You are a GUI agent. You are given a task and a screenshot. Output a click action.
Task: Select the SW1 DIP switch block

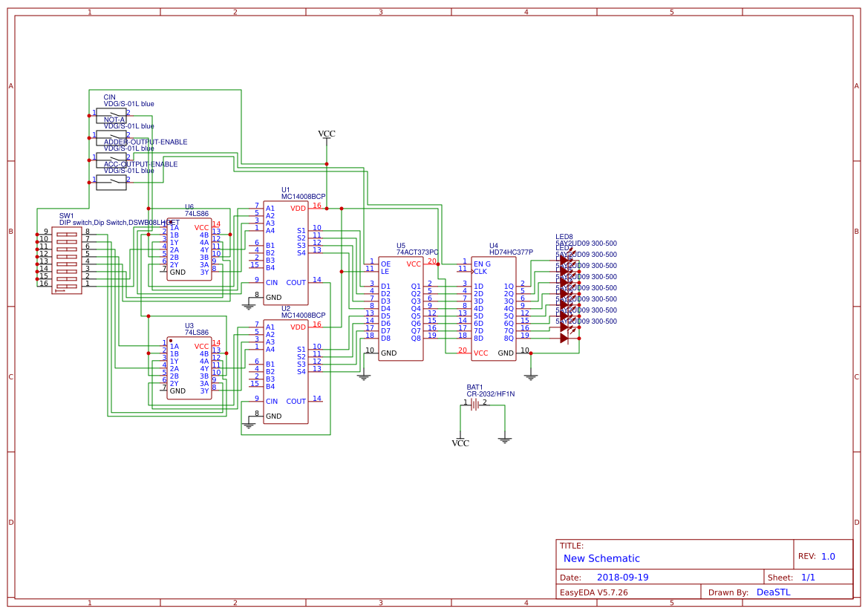pos(65,260)
